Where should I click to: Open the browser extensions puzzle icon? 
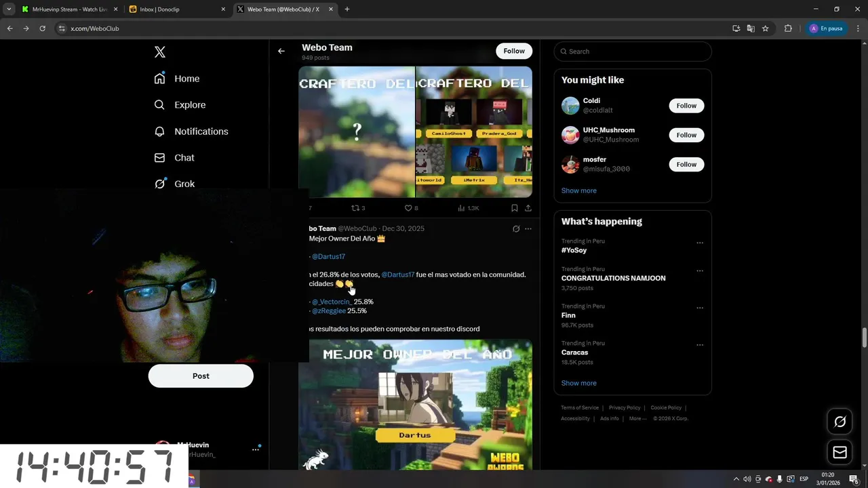tap(788, 28)
